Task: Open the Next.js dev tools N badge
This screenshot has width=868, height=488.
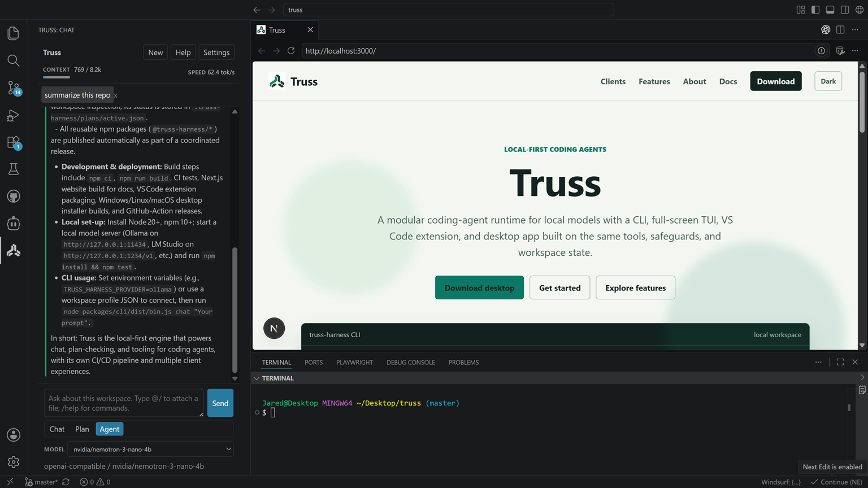Action: pos(274,328)
